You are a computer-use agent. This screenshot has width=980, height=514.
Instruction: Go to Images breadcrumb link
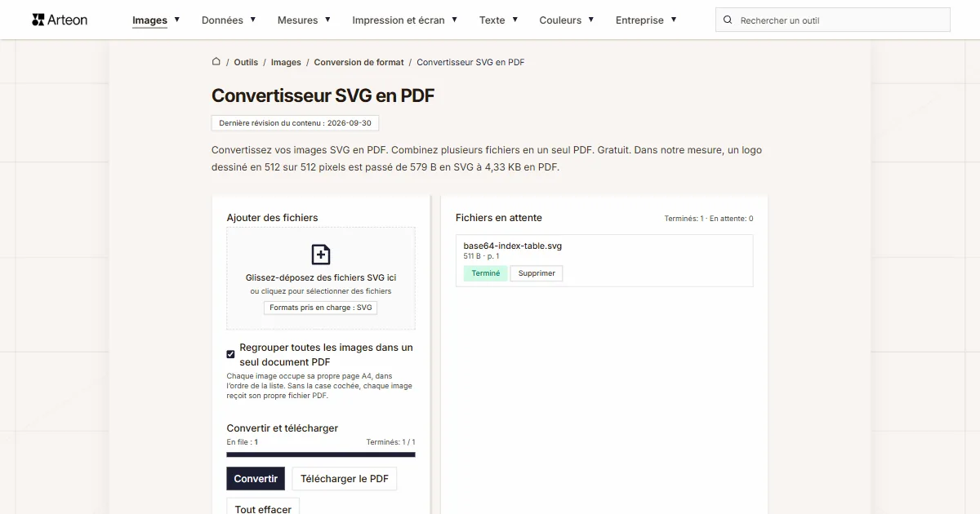[x=286, y=62]
